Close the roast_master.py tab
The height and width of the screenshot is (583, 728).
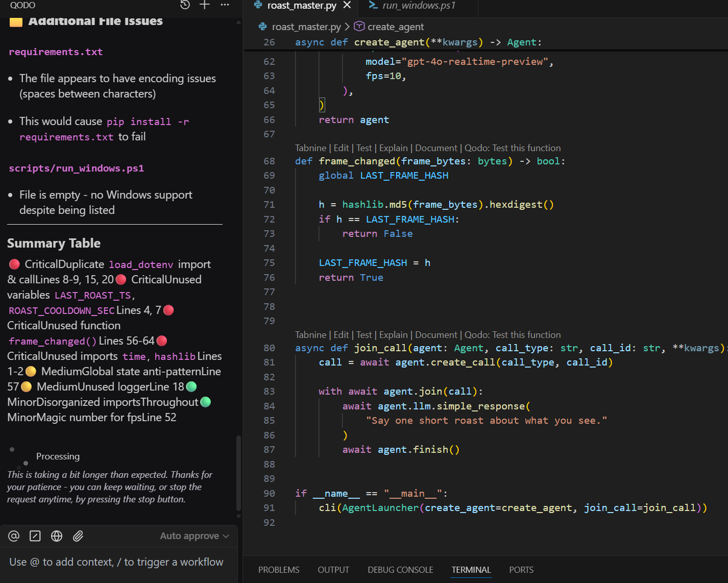coord(347,5)
